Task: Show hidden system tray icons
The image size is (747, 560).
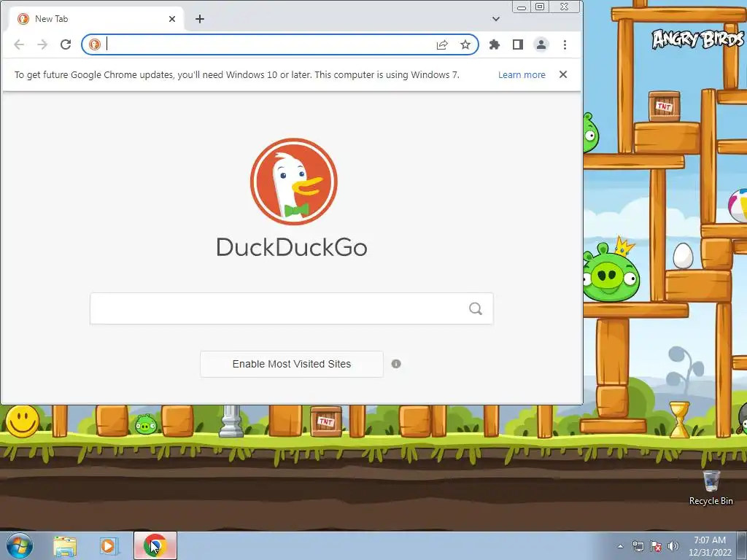Action: click(620, 546)
